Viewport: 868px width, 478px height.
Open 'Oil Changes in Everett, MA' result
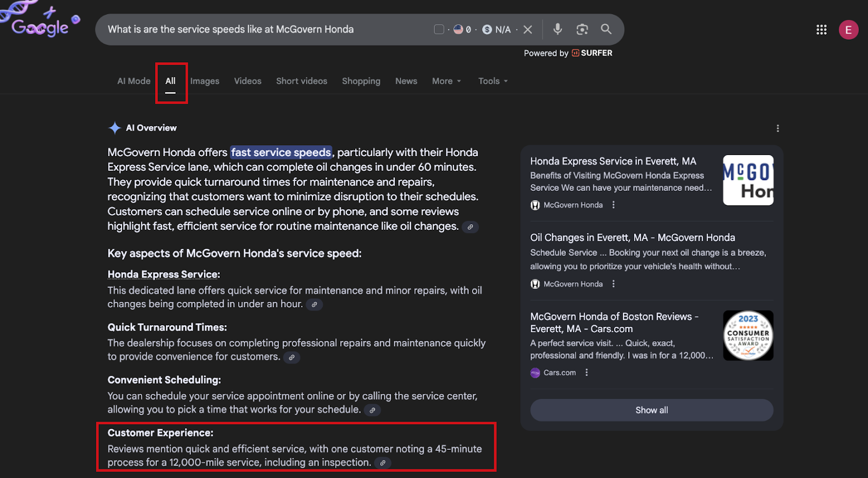(633, 237)
